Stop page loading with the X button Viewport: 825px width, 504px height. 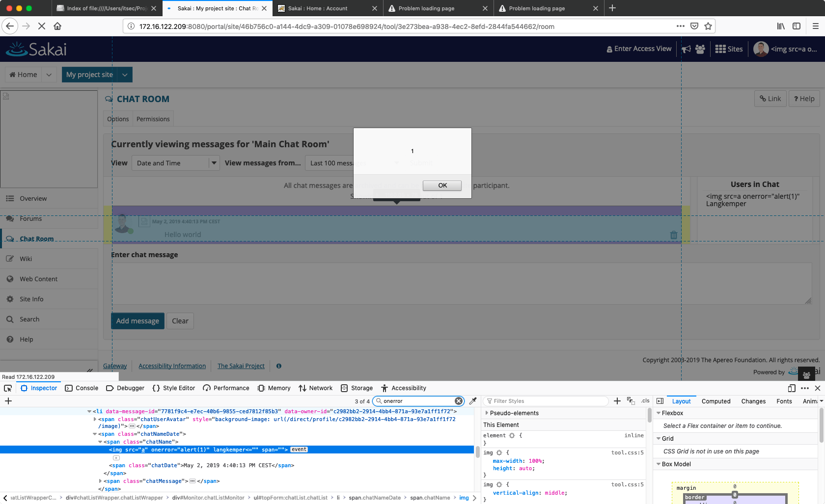(x=42, y=26)
